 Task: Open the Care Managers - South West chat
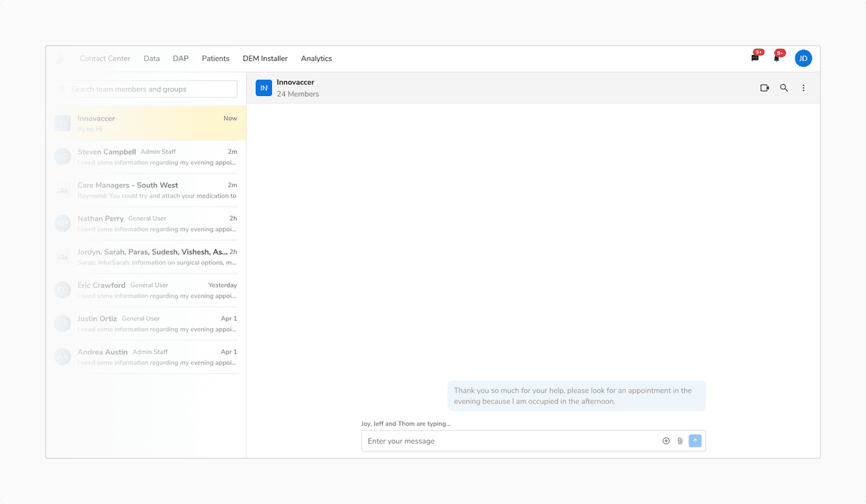pos(147,190)
